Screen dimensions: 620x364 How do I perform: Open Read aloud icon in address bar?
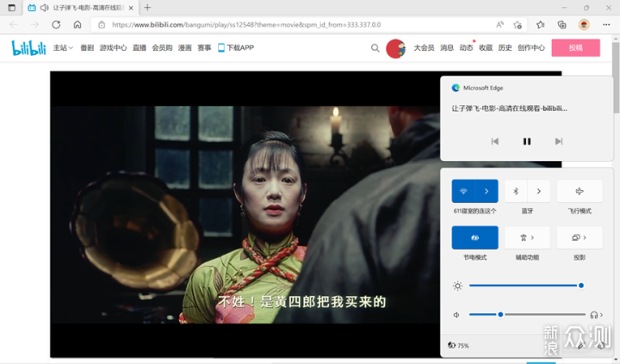point(499,24)
